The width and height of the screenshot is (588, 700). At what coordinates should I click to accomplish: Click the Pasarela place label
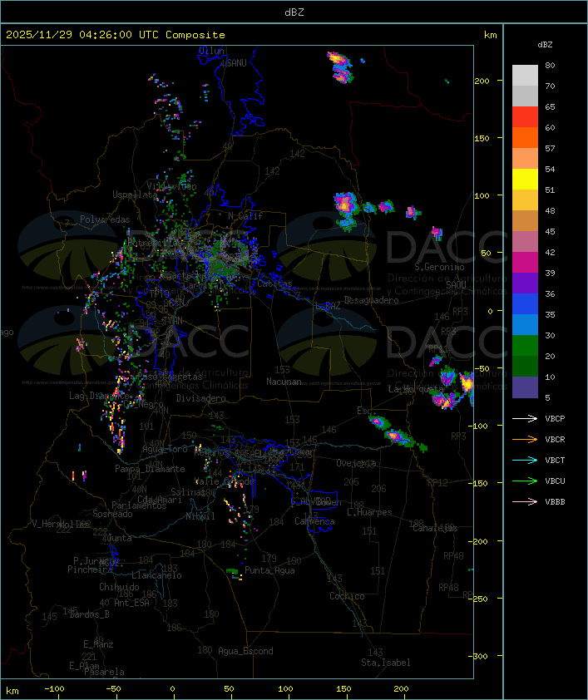pyautogui.click(x=104, y=672)
